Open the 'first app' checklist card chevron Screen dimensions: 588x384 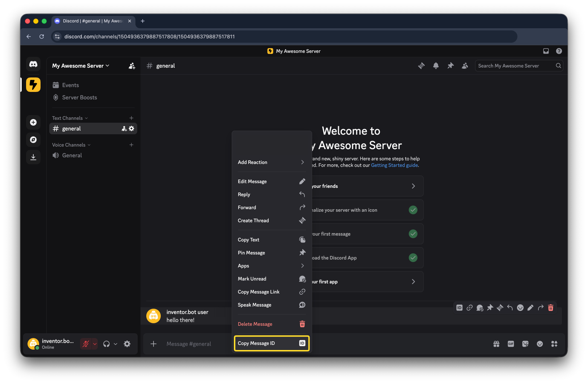click(413, 282)
